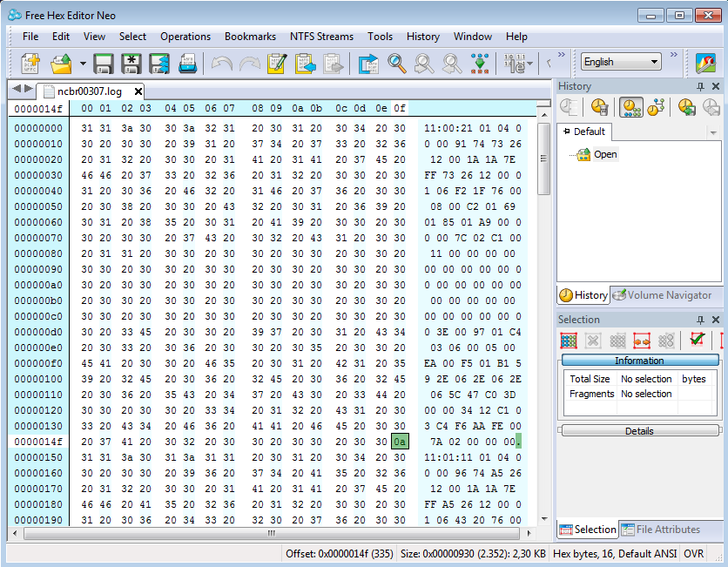Save the file with the floppy icon
The image size is (728, 567).
point(103,64)
